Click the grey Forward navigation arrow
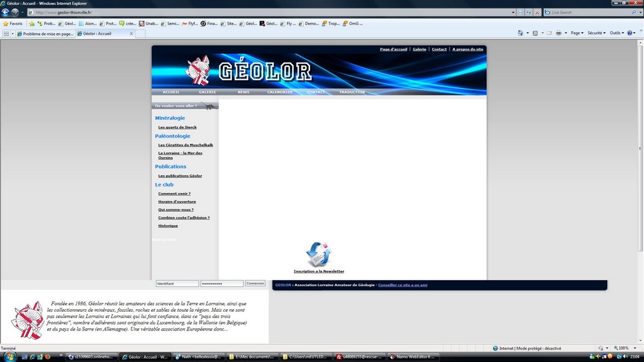644x362 pixels. click(x=15, y=13)
